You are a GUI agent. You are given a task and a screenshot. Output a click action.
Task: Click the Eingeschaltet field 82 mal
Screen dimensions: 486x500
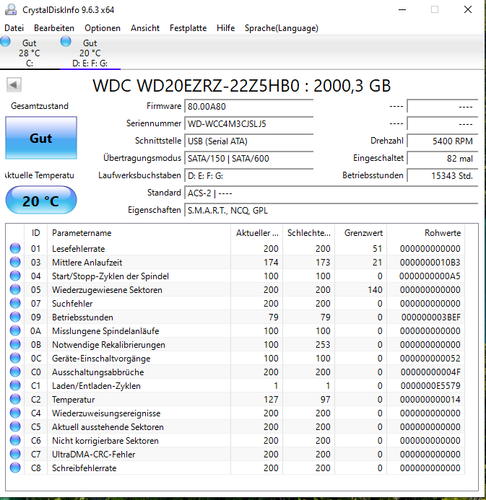[442, 159]
